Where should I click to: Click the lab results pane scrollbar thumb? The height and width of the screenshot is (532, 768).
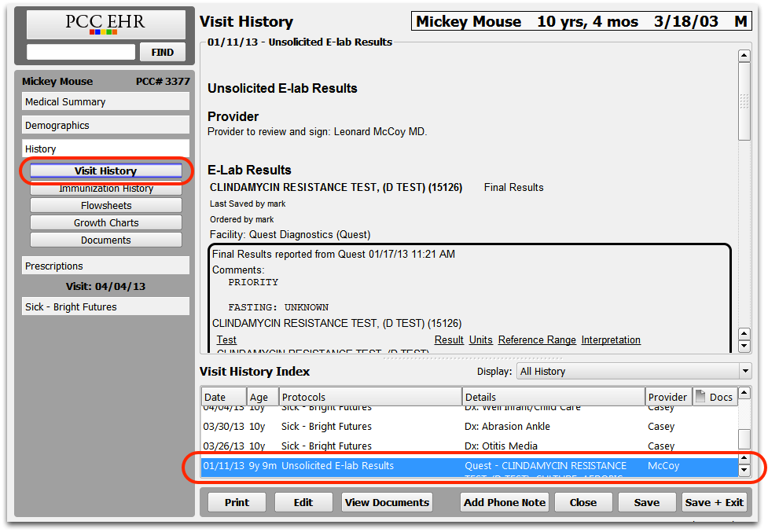[744, 101]
